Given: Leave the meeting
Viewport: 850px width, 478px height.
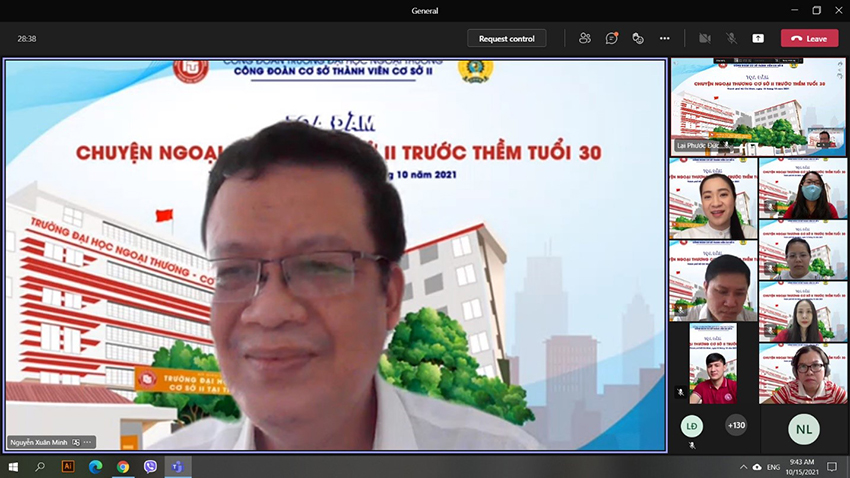Looking at the screenshot, I should [x=809, y=38].
